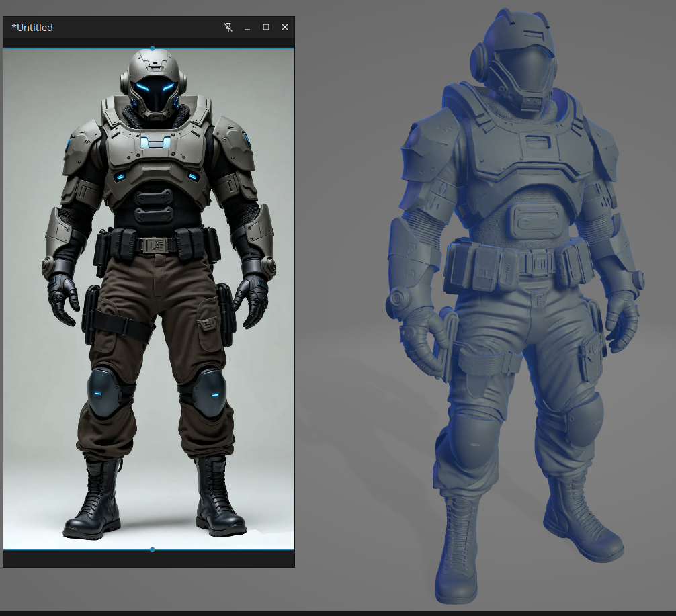Image resolution: width=676 pixels, height=616 pixels.
Task: Click the top edge handle of the reference image
Action: (152, 48)
